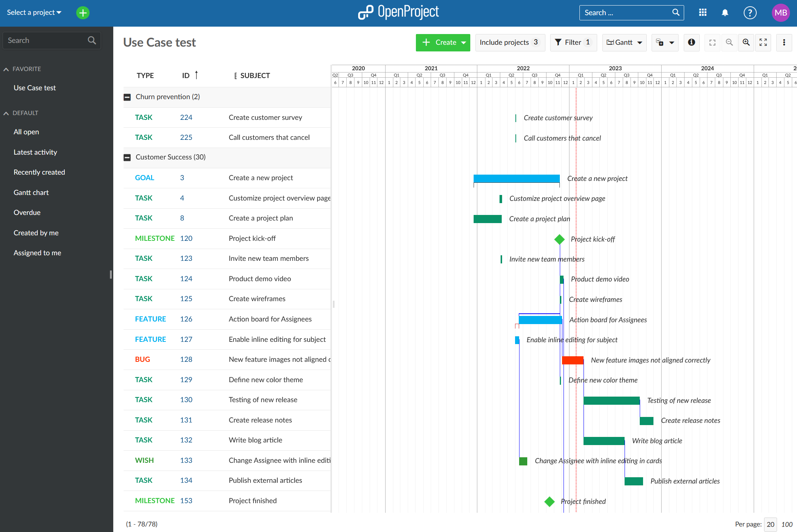Open the Gantt chart sidebar view
The width and height of the screenshot is (797, 532).
(31, 192)
